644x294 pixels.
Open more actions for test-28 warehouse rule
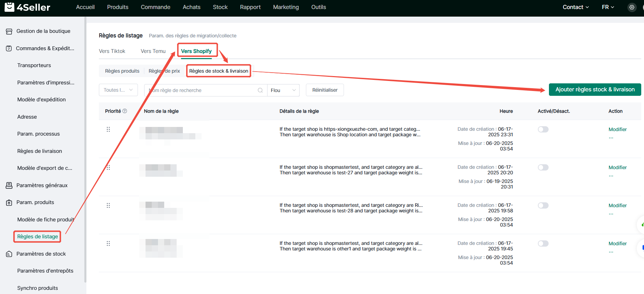click(611, 213)
